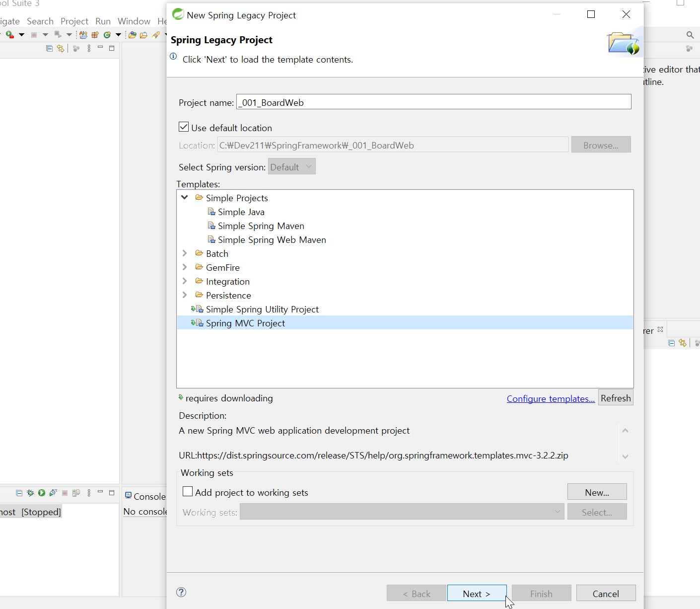Maximize the Package Explorer panel

pos(112,48)
